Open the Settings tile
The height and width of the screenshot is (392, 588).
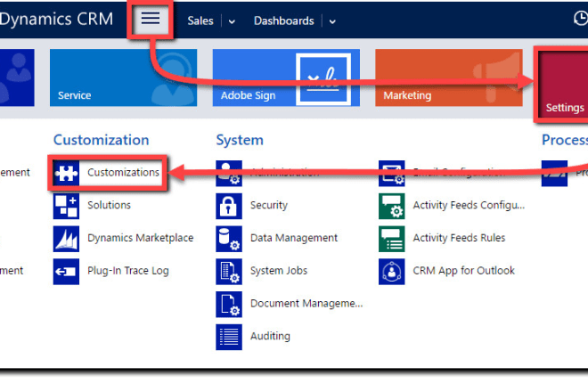pos(563,84)
